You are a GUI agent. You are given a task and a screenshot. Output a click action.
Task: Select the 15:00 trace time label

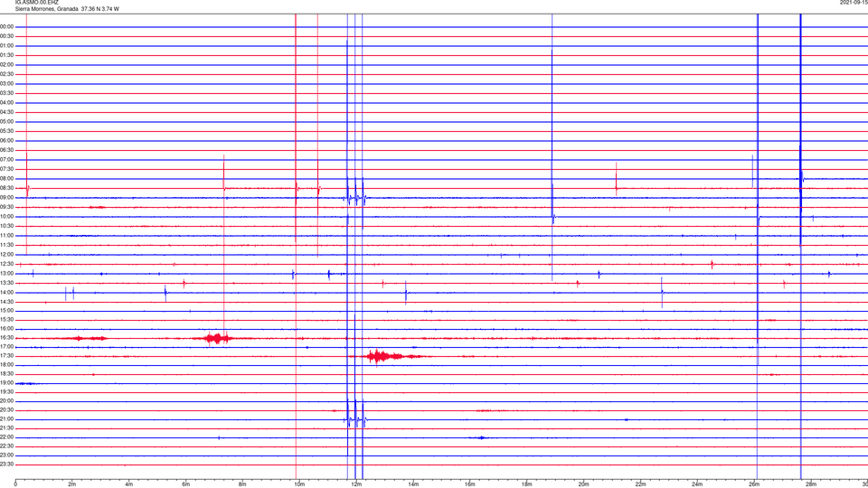[x=7, y=310]
